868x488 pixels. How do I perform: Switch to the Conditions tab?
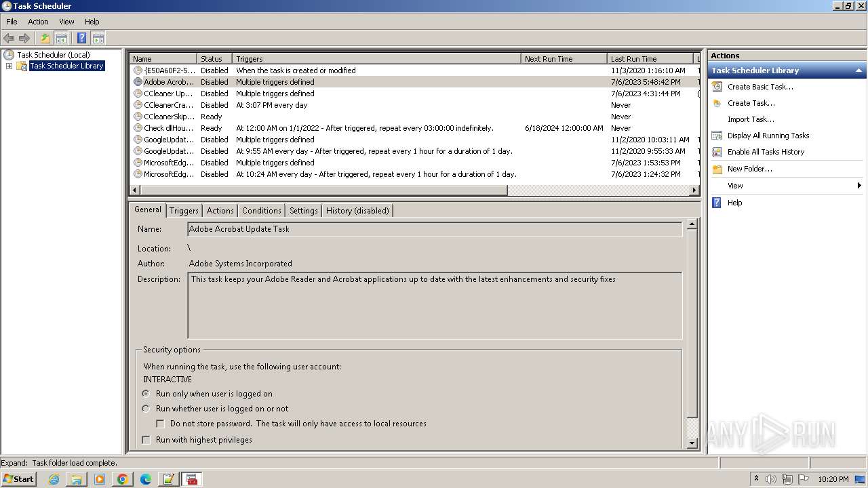click(262, 211)
